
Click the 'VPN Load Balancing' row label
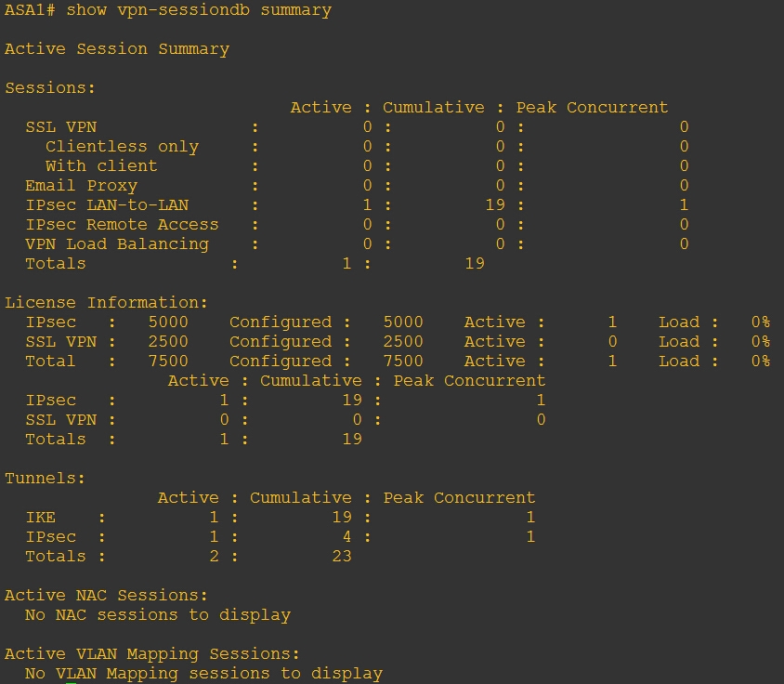(117, 244)
